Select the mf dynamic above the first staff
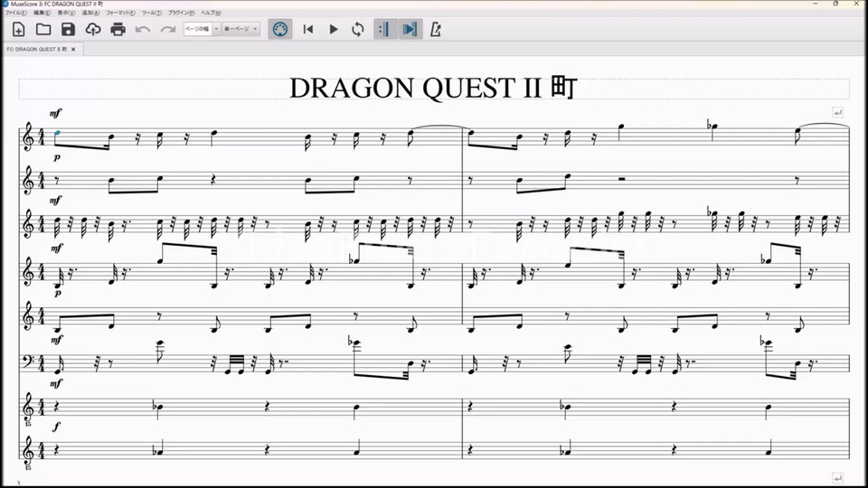 point(55,114)
